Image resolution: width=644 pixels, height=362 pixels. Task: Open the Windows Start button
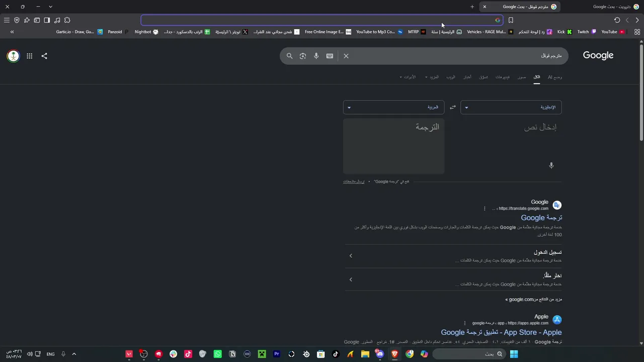514,354
